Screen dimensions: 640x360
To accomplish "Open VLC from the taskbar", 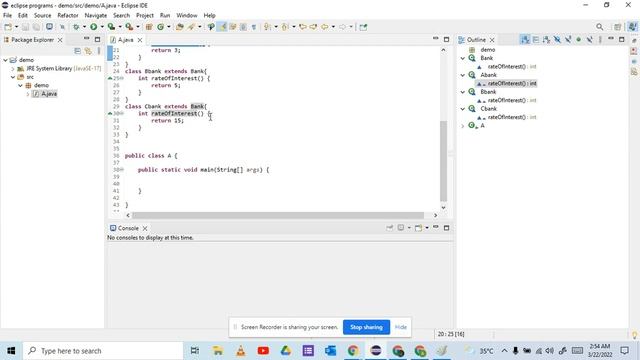I will [x=241, y=351].
